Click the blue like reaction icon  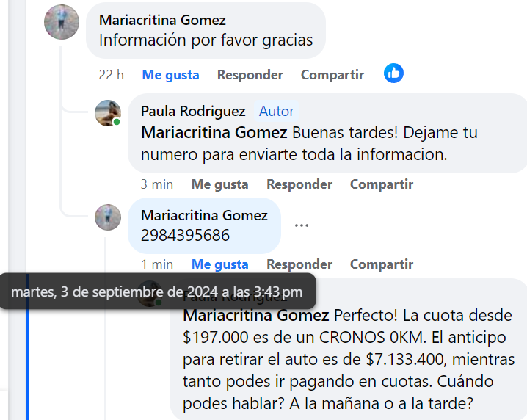pos(393,73)
